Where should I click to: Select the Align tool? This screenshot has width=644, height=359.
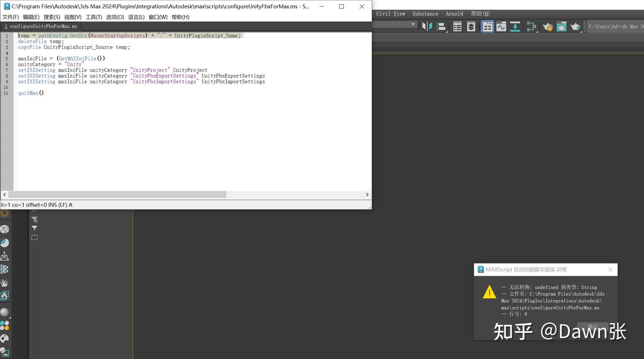coord(441,26)
